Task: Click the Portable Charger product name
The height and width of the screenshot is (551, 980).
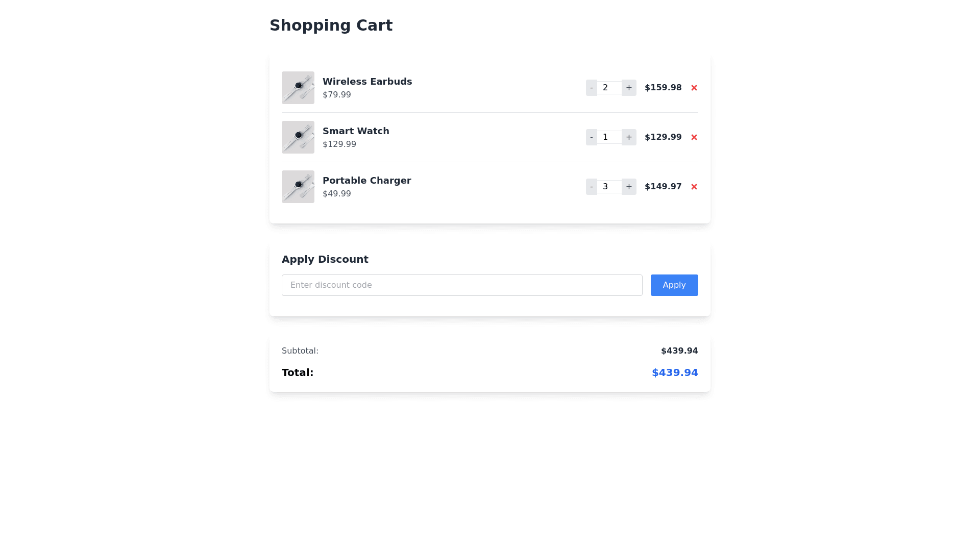Action: (366, 181)
